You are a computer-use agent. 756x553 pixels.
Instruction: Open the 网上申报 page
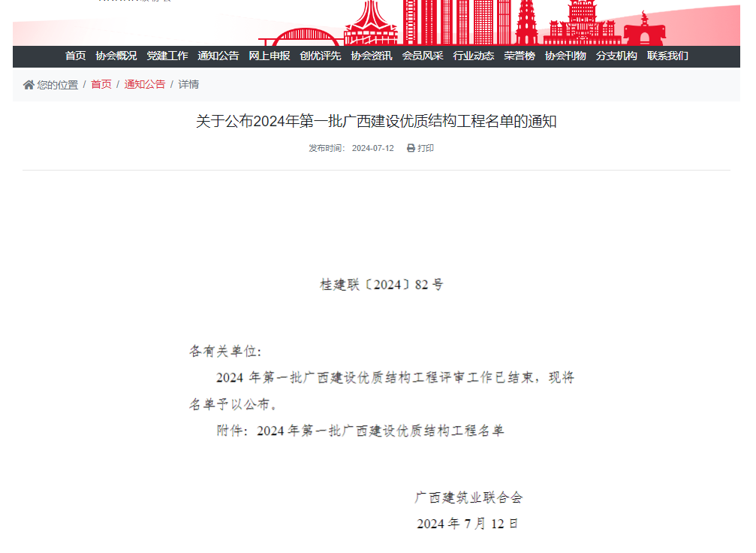[269, 56]
